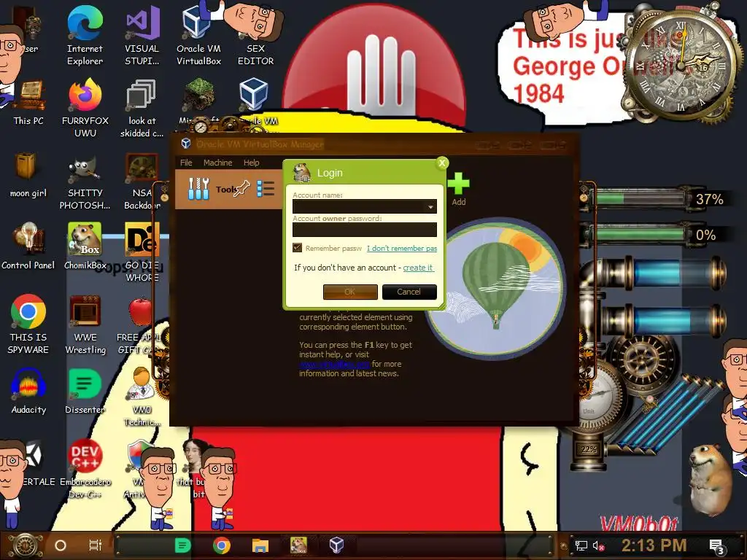Click the hamster widget on the desktop
This screenshot has width=747, height=560.
point(709,478)
